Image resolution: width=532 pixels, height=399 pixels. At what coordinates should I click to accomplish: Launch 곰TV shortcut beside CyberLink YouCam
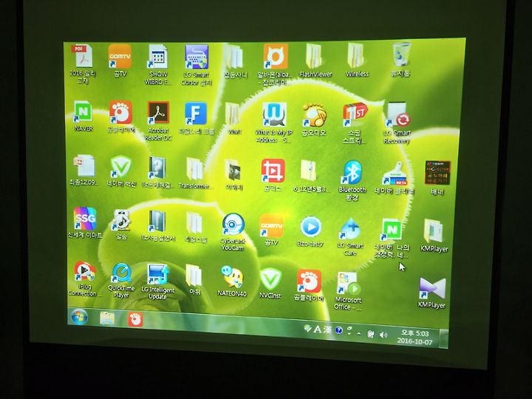271,230
